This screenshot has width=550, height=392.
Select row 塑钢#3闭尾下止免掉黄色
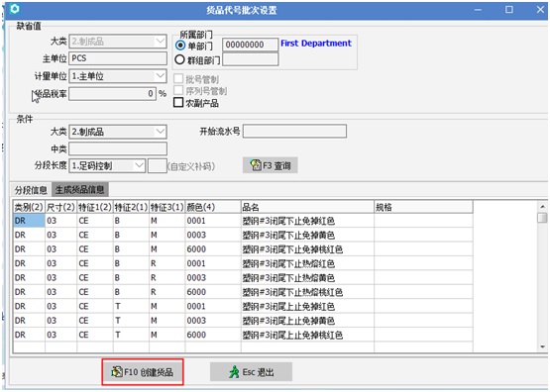click(x=243, y=235)
